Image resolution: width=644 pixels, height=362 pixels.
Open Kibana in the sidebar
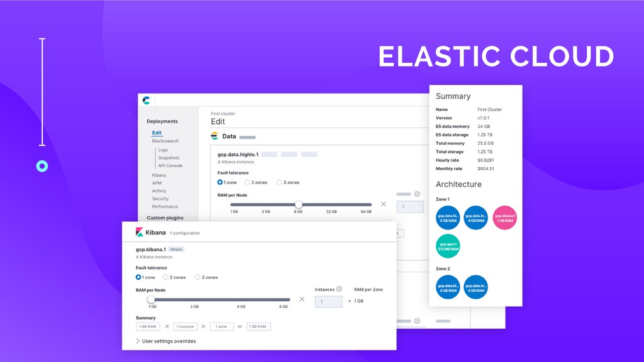pyautogui.click(x=159, y=175)
